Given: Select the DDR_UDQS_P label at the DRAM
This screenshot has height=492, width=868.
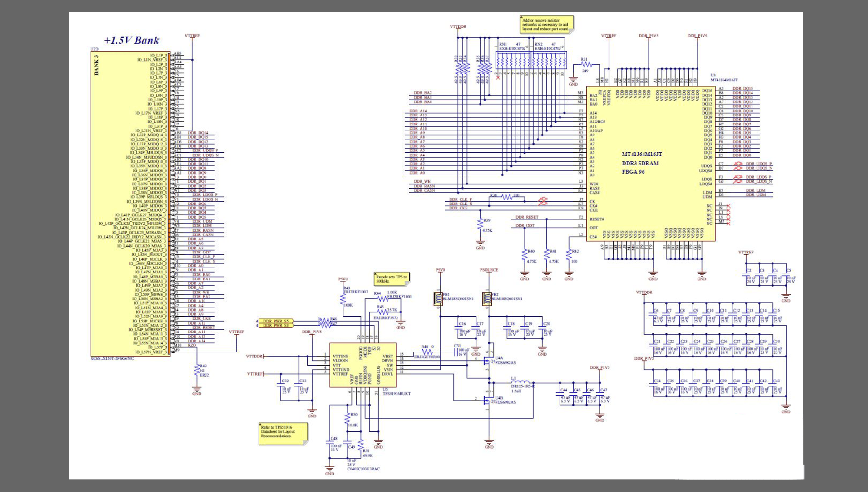Looking at the screenshot, I should (x=759, y=164).
